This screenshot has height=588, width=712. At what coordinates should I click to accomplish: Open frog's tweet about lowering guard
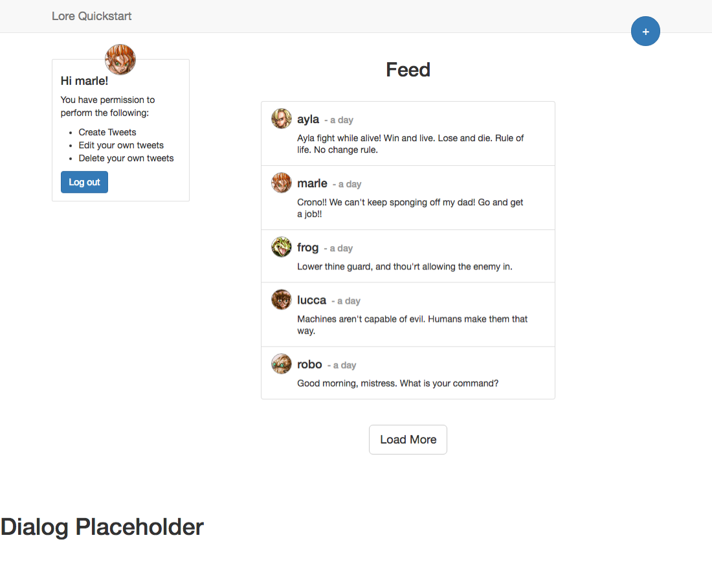click(x=408, y=256)
